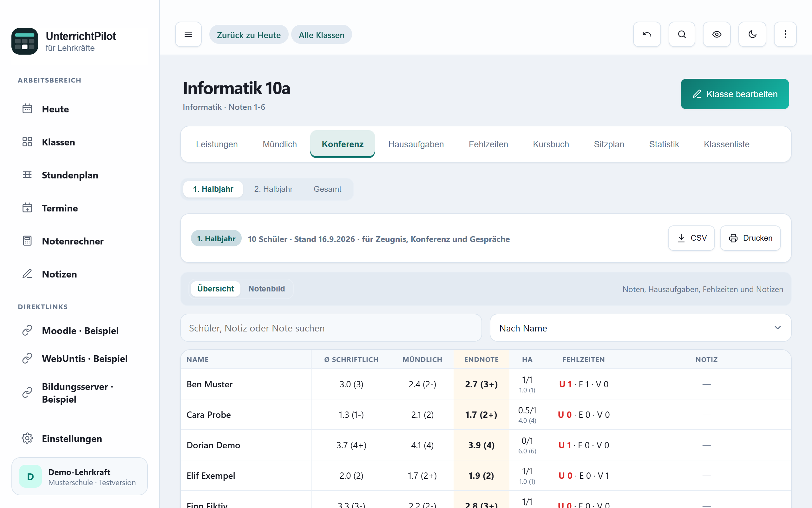
Task: Switch to the Leistungen tab
Action: pyautogui.click(x=217, y=144)
